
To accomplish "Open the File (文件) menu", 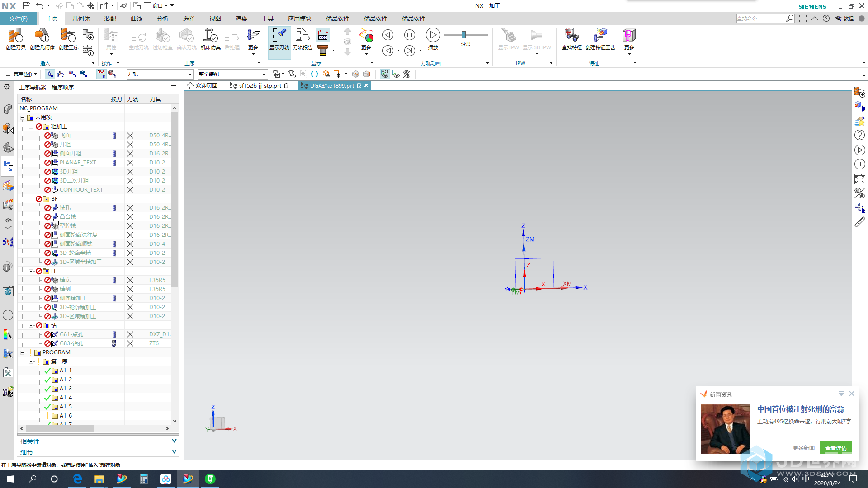I will [19, 19].
